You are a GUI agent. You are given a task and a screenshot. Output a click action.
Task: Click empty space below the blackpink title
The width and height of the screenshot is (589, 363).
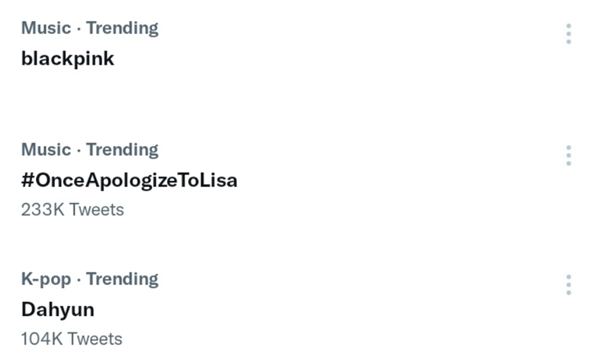263,96
